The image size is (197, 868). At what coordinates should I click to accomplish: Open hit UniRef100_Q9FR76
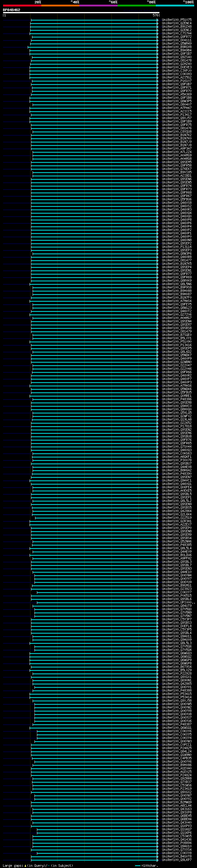click(x=177, y=440)
